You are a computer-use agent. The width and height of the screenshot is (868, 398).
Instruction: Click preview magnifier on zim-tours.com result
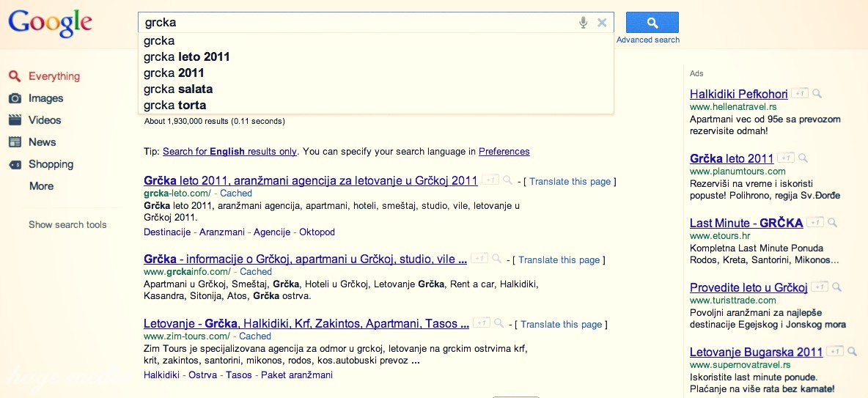[499, 323]
